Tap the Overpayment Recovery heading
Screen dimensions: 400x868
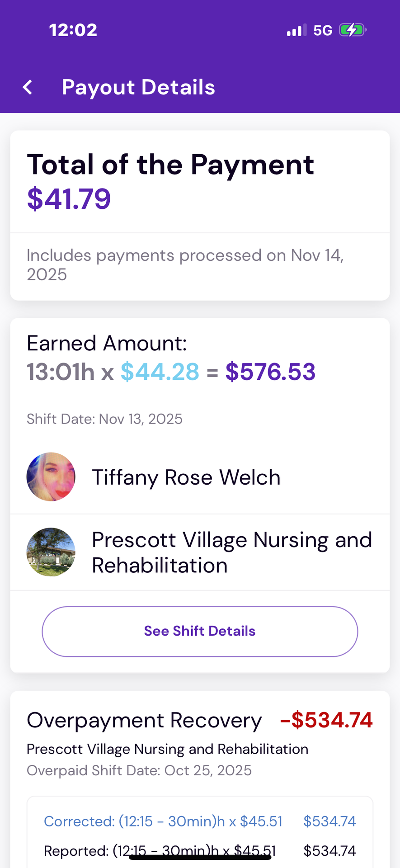point(144,721)
